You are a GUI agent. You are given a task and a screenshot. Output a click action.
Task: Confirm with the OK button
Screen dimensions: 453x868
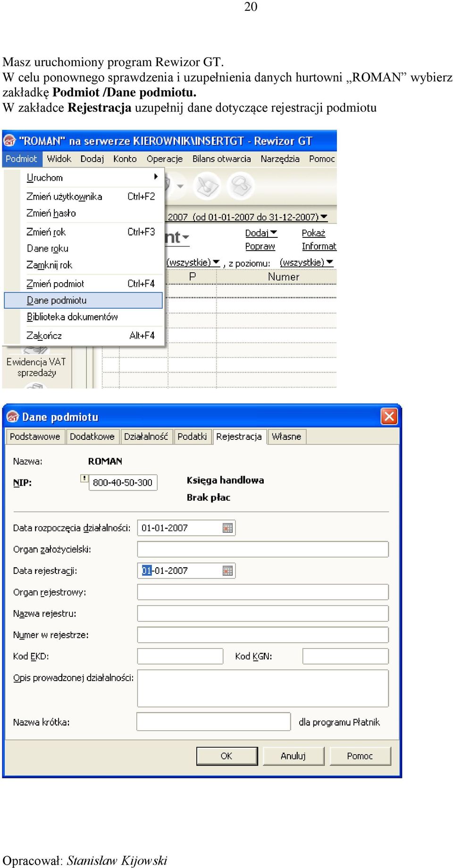coord(227,756)
